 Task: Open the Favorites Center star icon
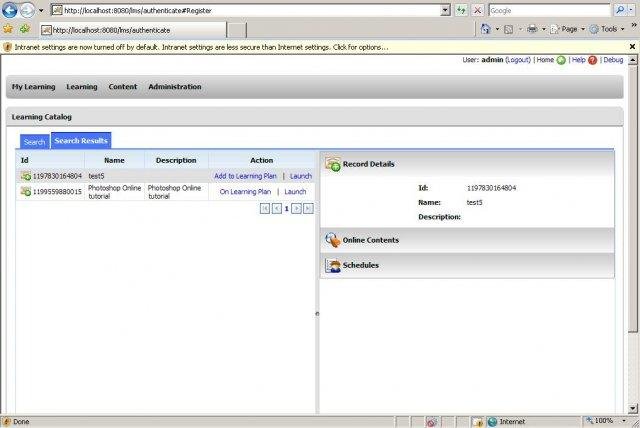pyautogui.click(x=8, y=29)
